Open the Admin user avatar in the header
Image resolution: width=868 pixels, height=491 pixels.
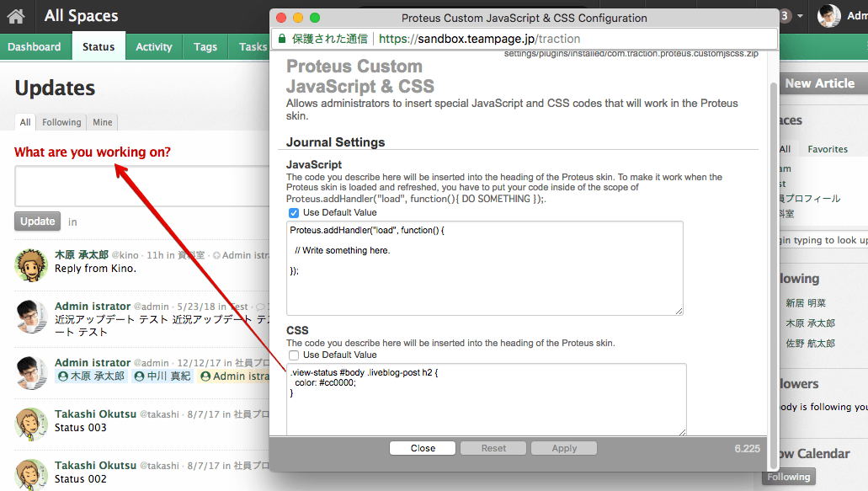(828, 16)
